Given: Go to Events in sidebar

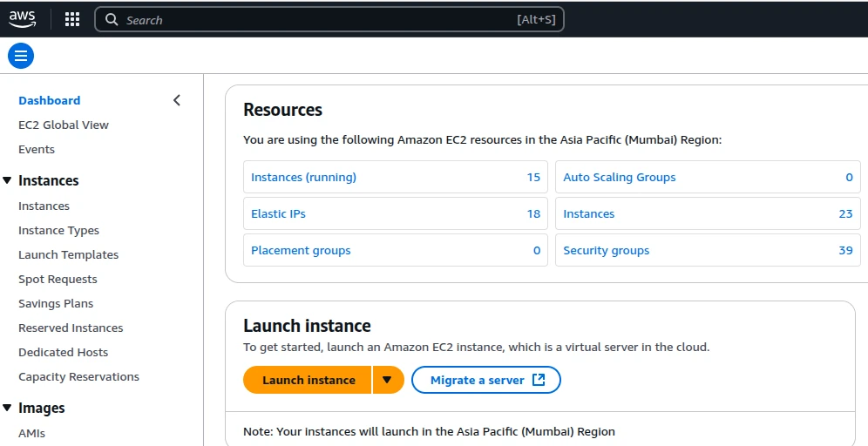Looking at the screenshot, I should (x=37, y=150).
